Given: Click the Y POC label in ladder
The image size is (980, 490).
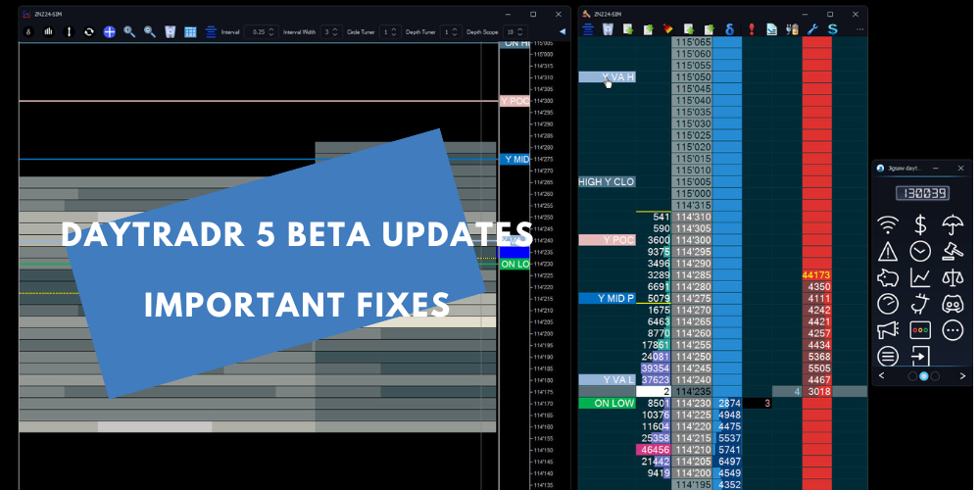Looking at the screenshot, I should coord(607,240).
